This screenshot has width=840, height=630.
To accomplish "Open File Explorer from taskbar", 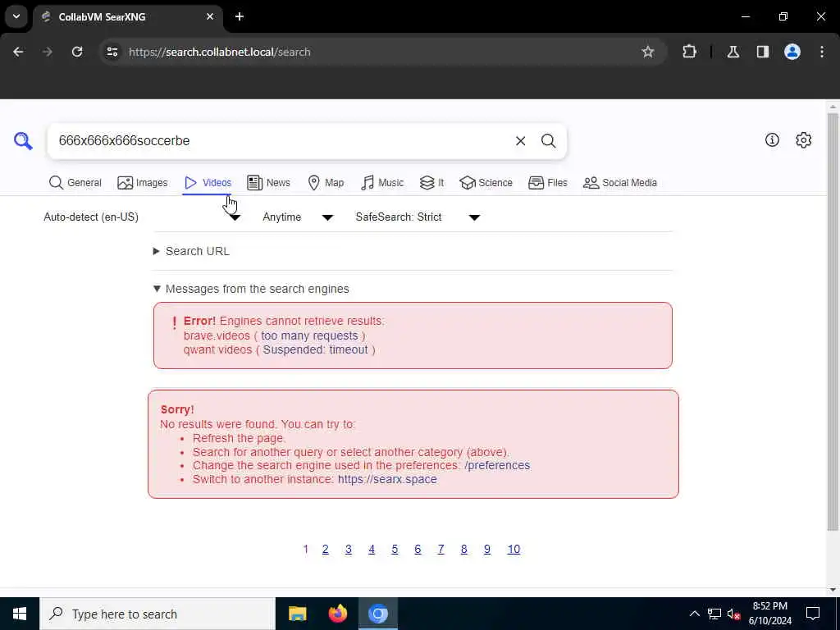I will coord(297,614).
